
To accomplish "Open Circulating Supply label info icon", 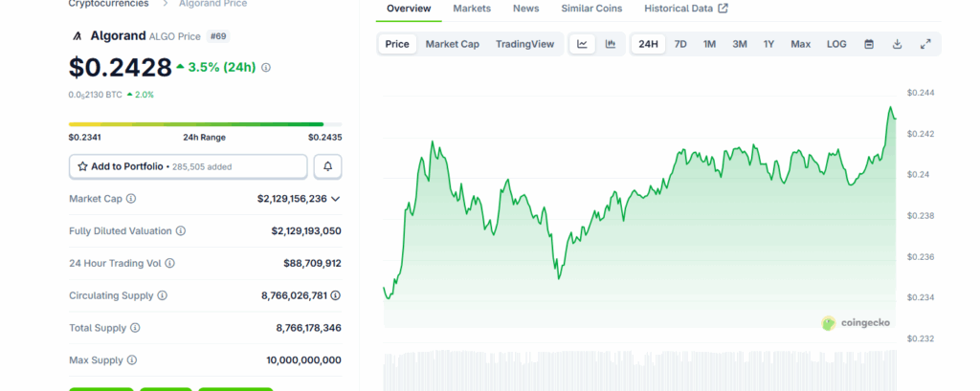I will tap(162, 295).
